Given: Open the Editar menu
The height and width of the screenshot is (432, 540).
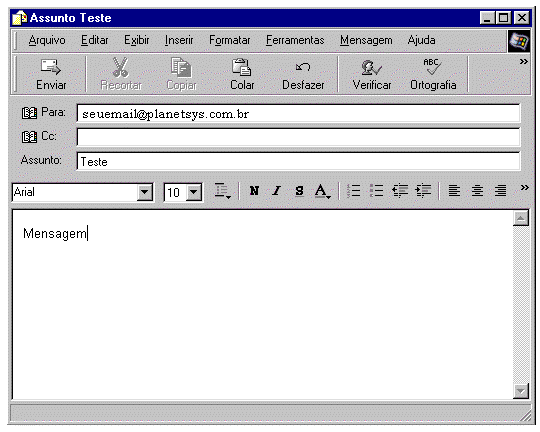Looking at the screenshot, I should click(94, 40).
